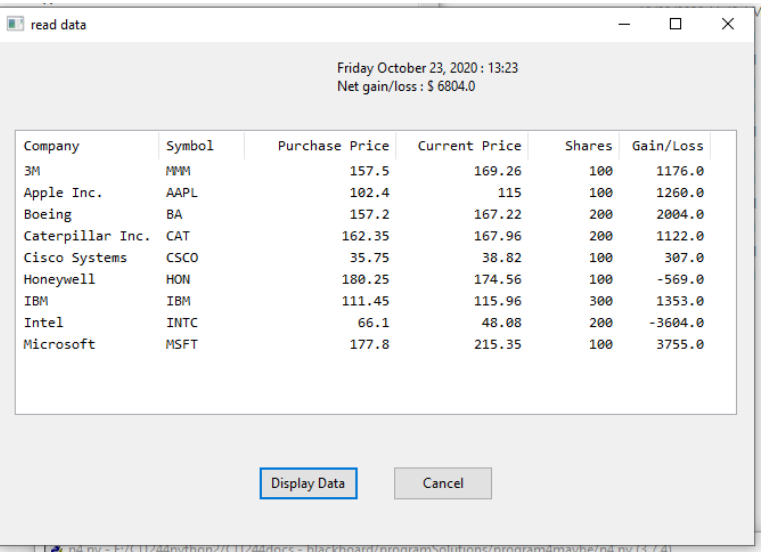Click purchase price 177.8
The width and height of the screenshot is (763, 552).
(369, 345)
